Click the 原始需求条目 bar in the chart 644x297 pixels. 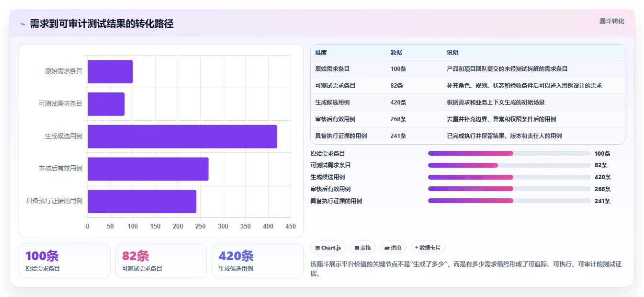click(x=110, y=71)
